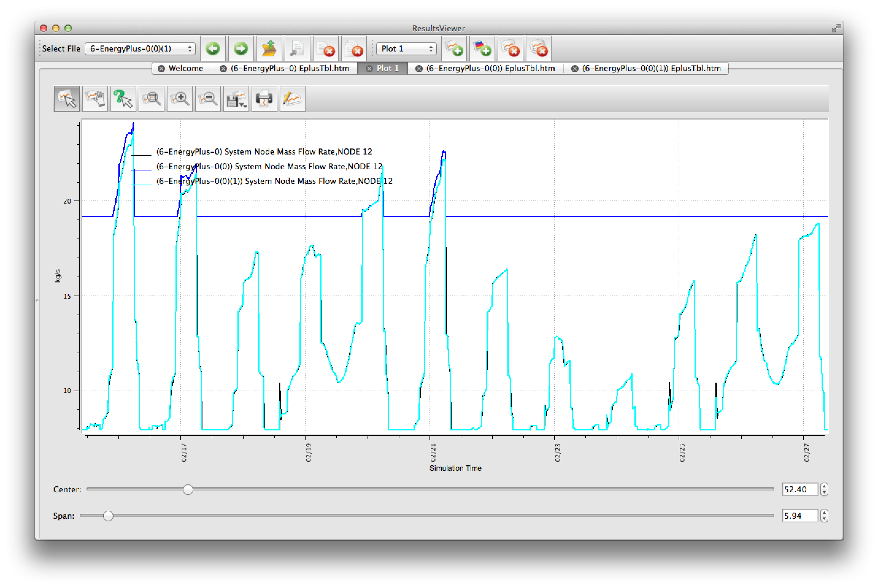Select the pan hand tool
Viewport: 878px width, 588px height.
[95, 99]
